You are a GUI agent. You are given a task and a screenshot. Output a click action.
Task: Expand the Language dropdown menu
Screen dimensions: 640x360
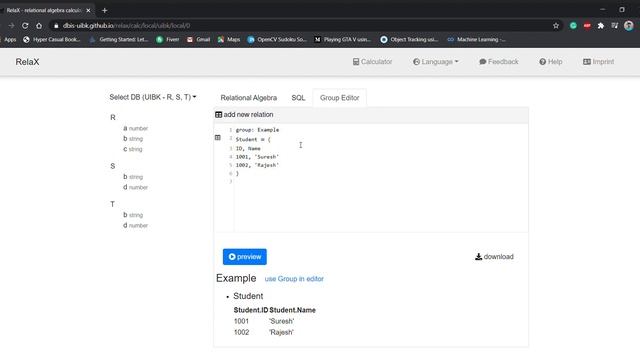point(436,62)
